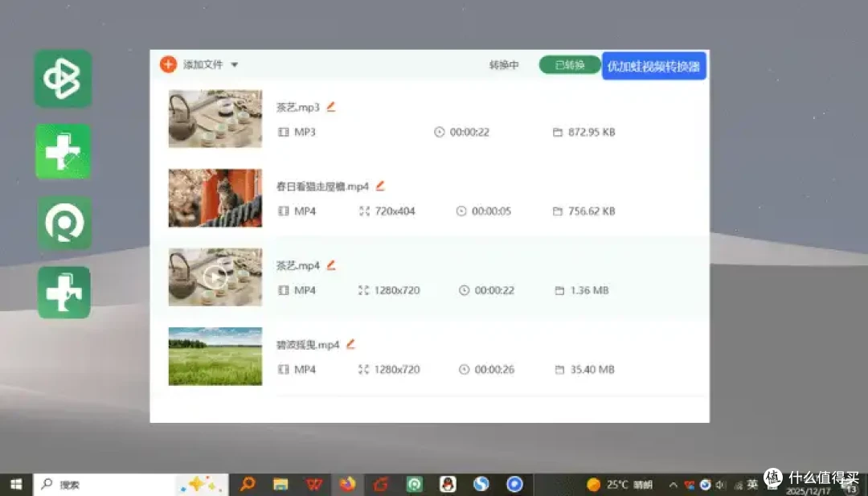Click the 00:00:05 duration value
This screenshot has height=496, width=868.
(x=492, y=211)
